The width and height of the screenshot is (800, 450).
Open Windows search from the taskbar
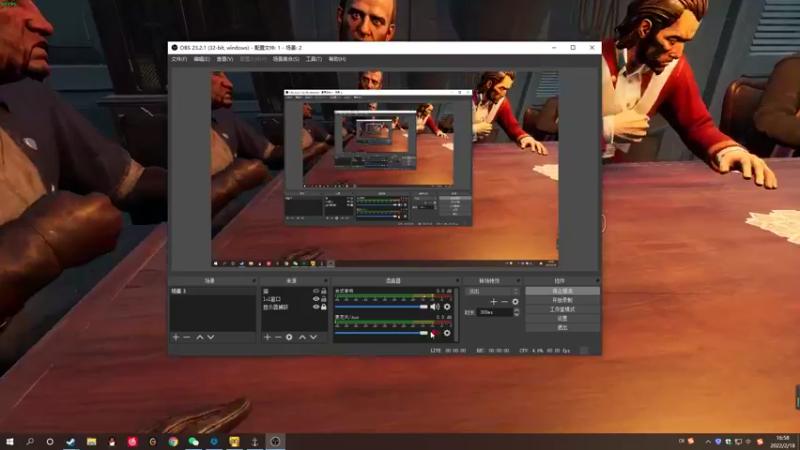(x=30, y=442)
